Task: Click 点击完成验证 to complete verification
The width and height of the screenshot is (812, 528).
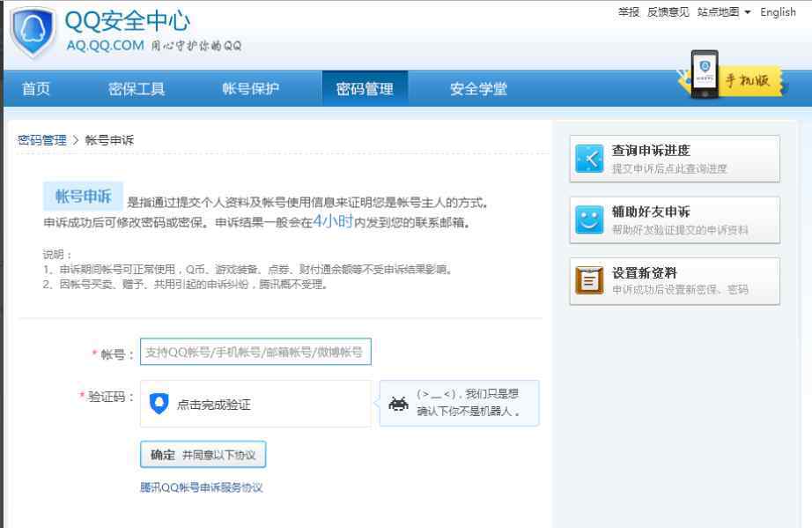Action: coord(214,405)
